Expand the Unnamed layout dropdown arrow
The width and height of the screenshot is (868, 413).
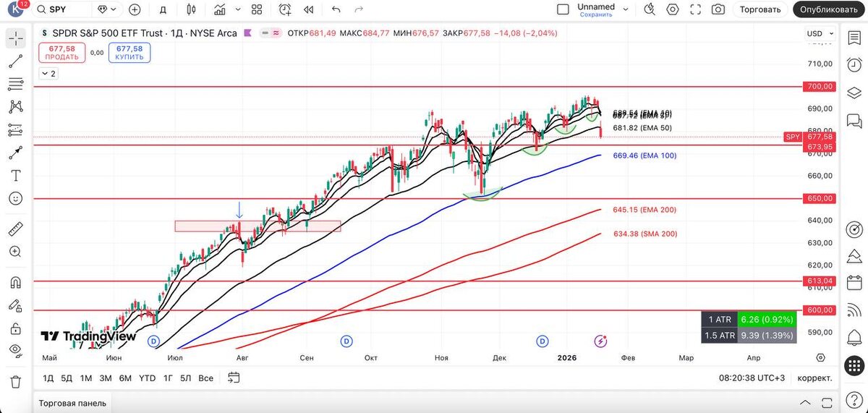click(626, 9)
